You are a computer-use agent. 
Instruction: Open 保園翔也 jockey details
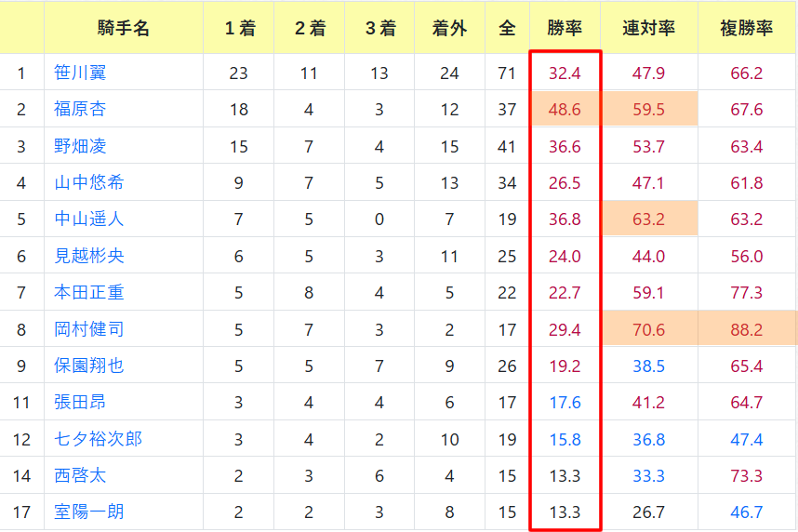coord(89,366)
